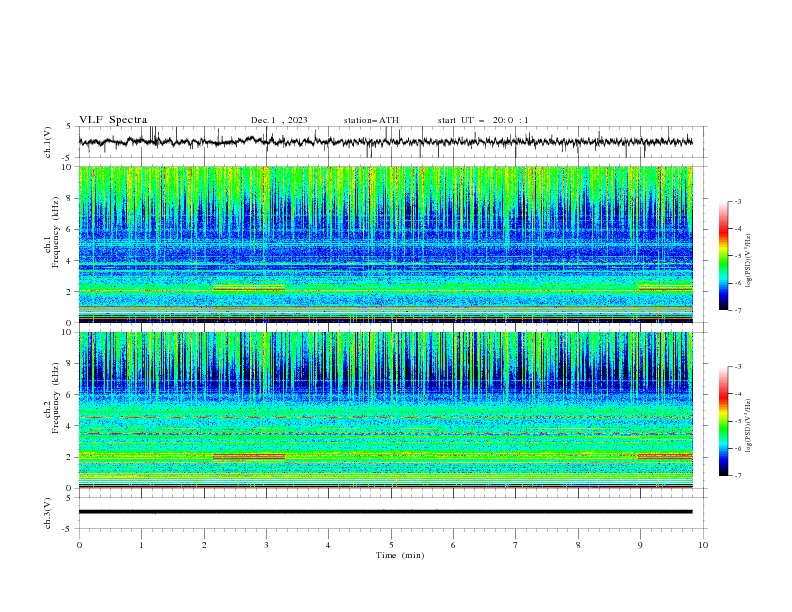Click the time axis tick label "0"
The width and height of the screenshot is (792, 612).
pyautogui.click(x=79, y=545)
